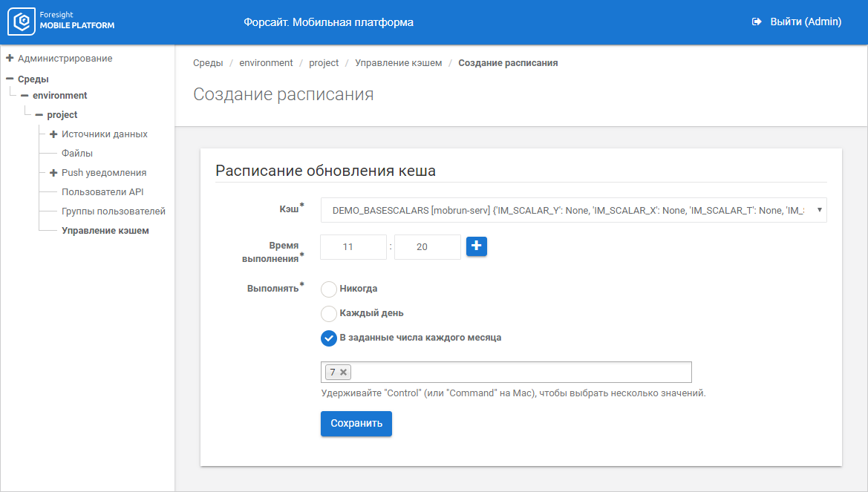Open the Кэш dropdown list
The width and height of the screenshot is (868, 492).
(573, 211)
